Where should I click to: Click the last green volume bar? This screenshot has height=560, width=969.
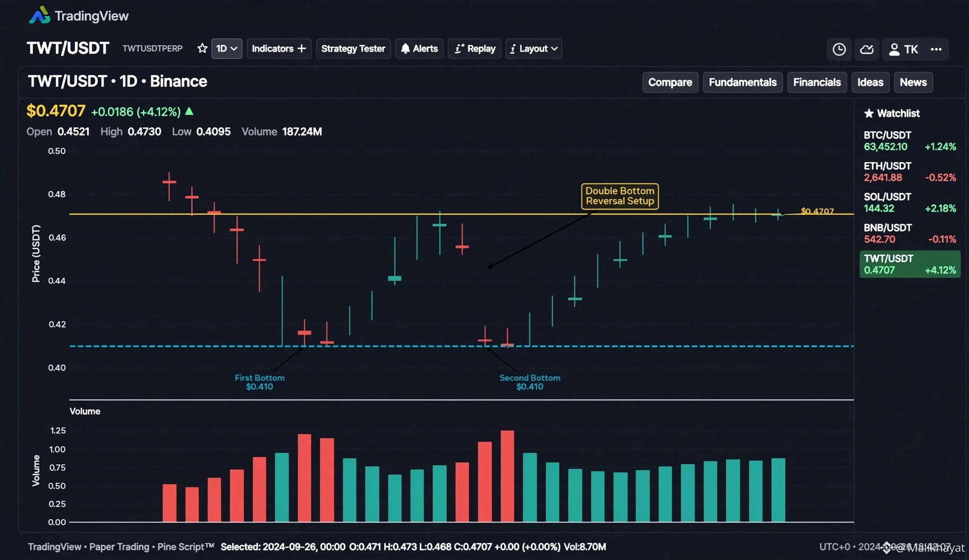(x=778, y=490)
